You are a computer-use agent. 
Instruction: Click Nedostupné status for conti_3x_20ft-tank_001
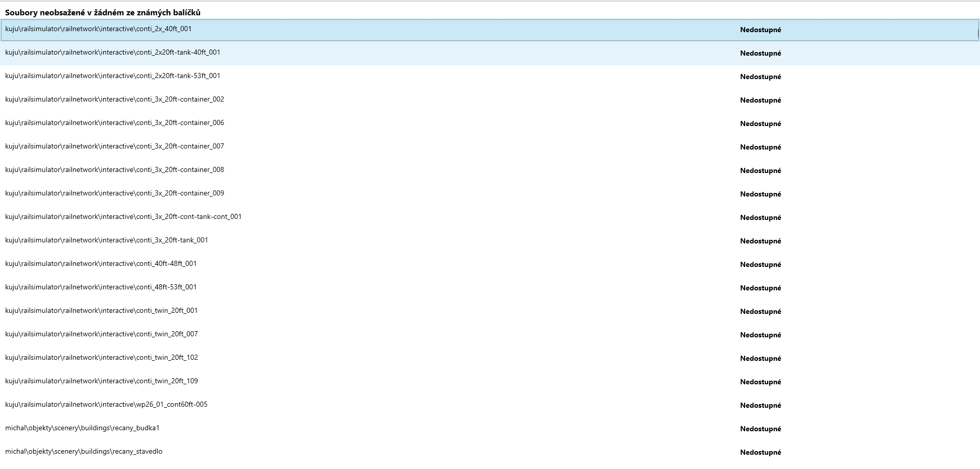tap(761, 241)
